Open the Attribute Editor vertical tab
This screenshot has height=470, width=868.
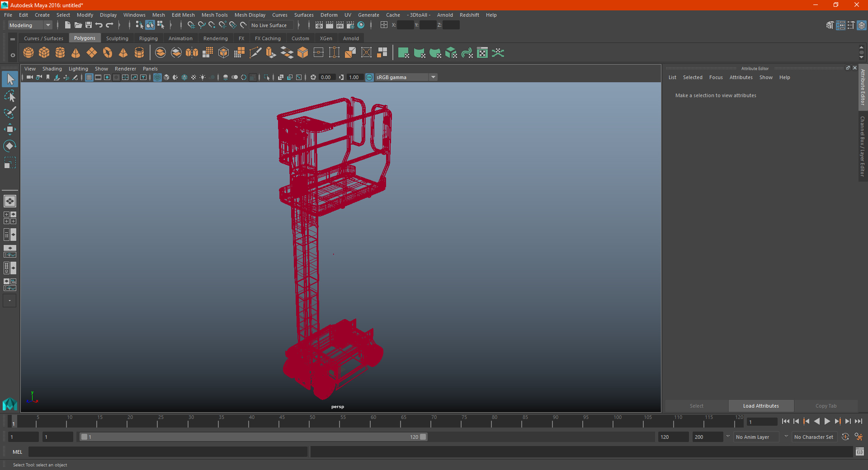click(x=863, y=87)
